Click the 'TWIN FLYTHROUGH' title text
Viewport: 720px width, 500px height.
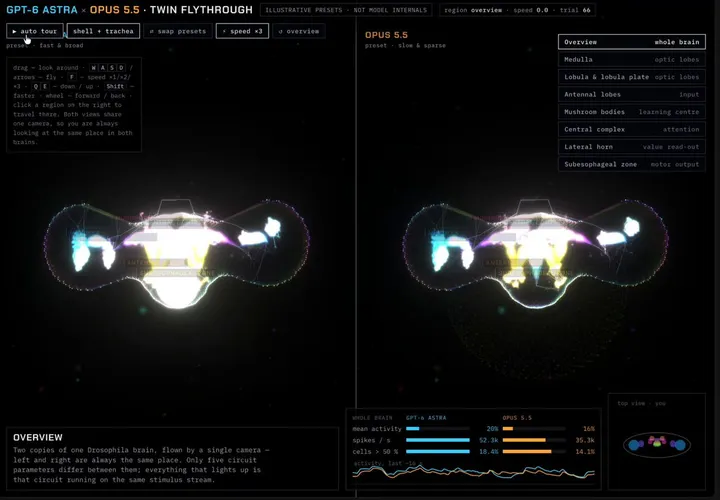(x=201, y=10)
